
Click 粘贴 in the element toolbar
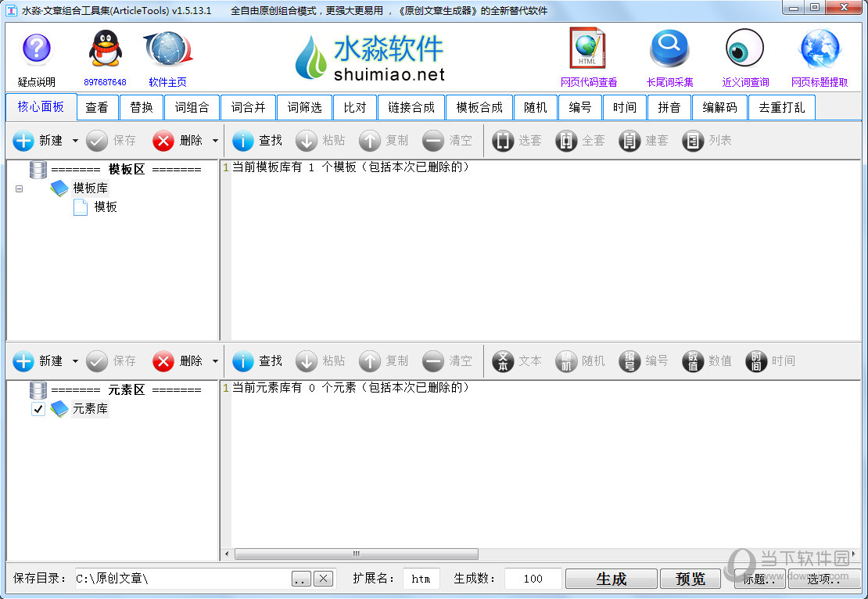(321, 361)
